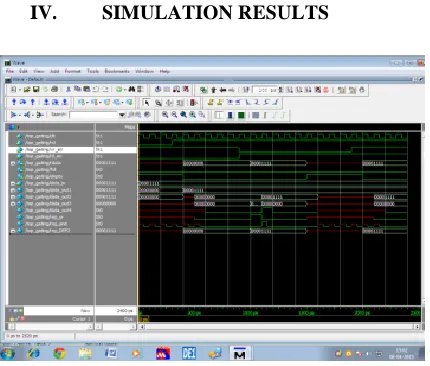Expand the hdata signal bus
This screenshot has width=430, height=366.
tap(13, 163)
